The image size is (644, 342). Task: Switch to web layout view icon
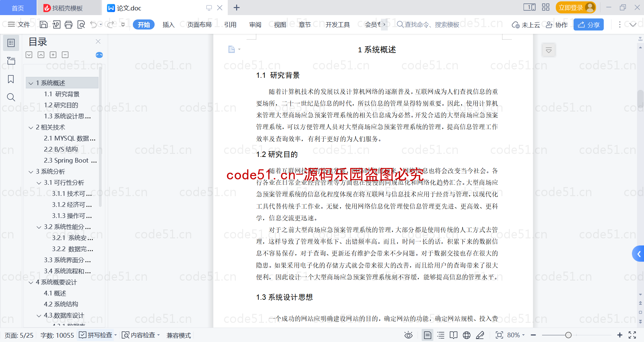467,335
